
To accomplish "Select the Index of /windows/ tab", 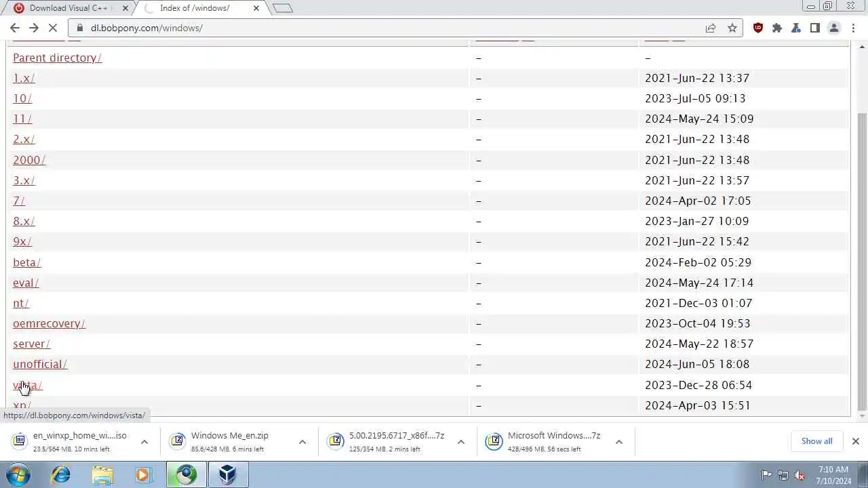I will pos(195,8).
